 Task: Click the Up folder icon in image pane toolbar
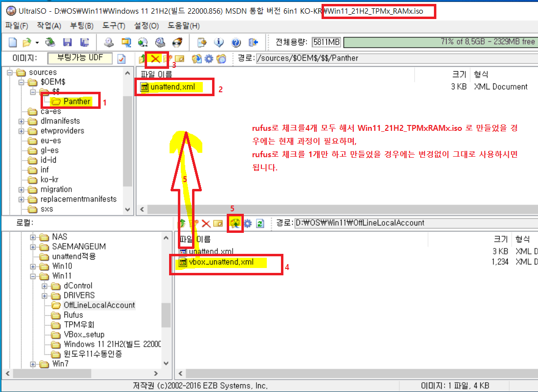click(x=142, y=59)
